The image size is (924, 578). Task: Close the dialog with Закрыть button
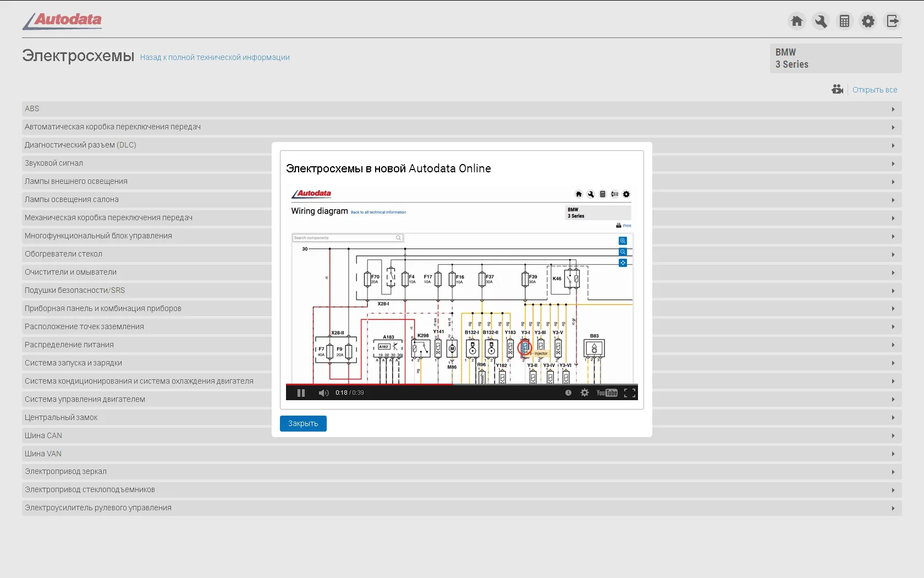[303, 423]
